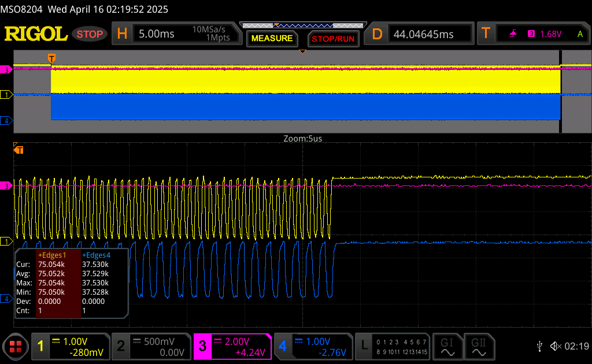Open delay settings showing 44.04645ms
Viewport: 592px width, 364px height.
click(421, 34)
